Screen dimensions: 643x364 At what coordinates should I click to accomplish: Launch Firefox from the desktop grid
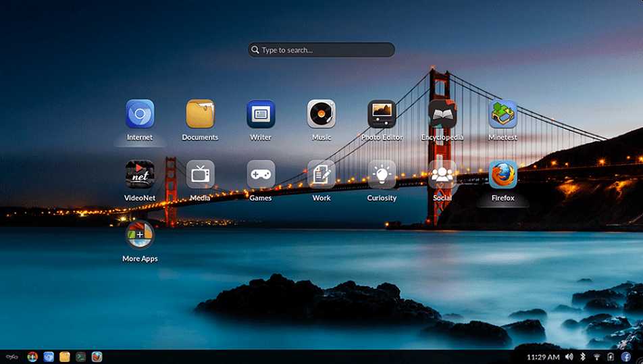pos(503,174)
